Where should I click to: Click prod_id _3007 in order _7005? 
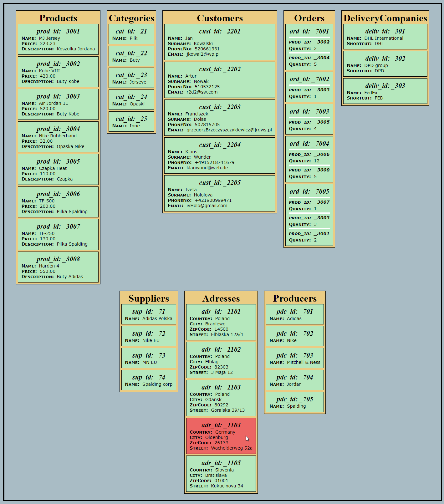(x=309, y=202)
